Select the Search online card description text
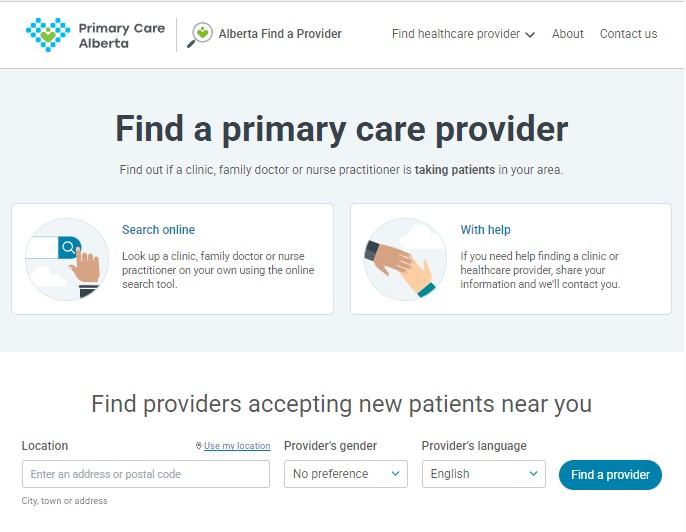 (218, 270)
